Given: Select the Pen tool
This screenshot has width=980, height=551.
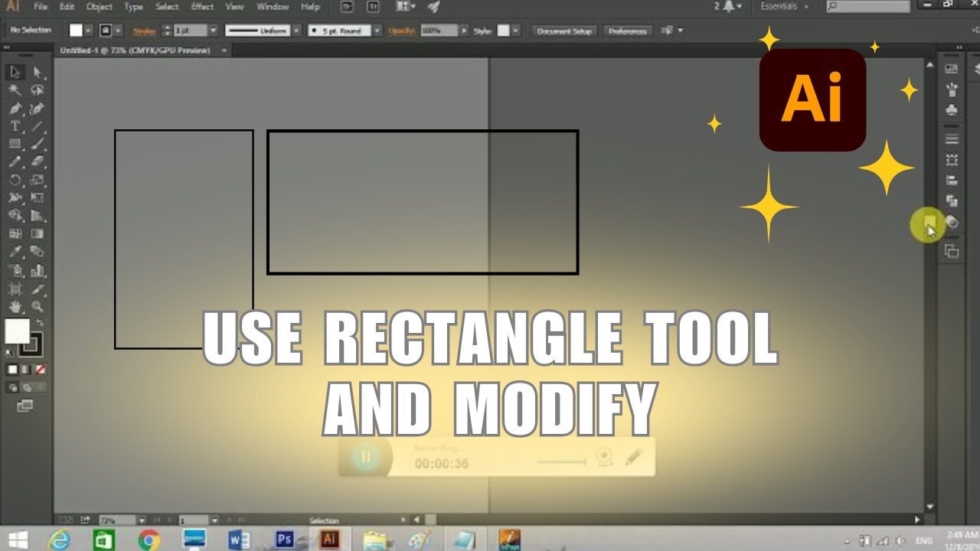Looking at the screenshot, I should point(15,109).
